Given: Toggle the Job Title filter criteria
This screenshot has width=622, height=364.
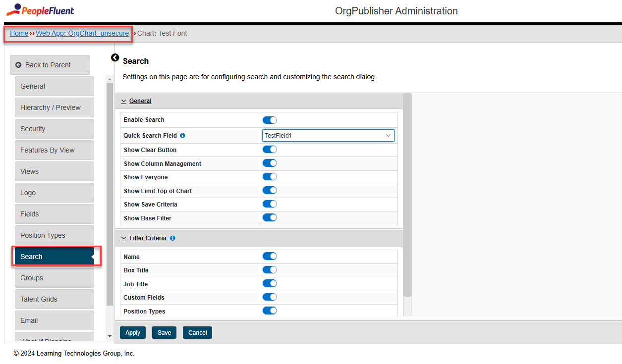Looking at the screenshot, I should (269, 284).
